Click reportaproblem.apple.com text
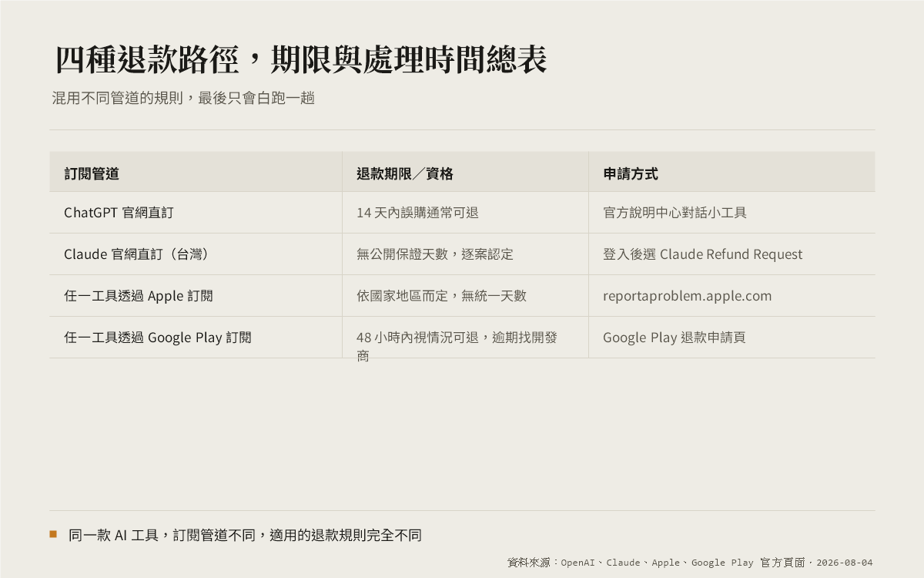924x578 pixels. [x=687, y=296]
